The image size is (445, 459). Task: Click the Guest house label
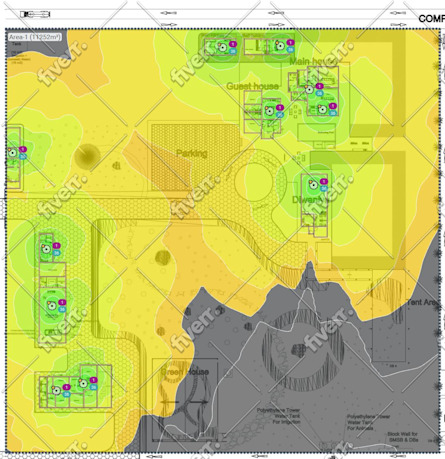click(252, 86)
